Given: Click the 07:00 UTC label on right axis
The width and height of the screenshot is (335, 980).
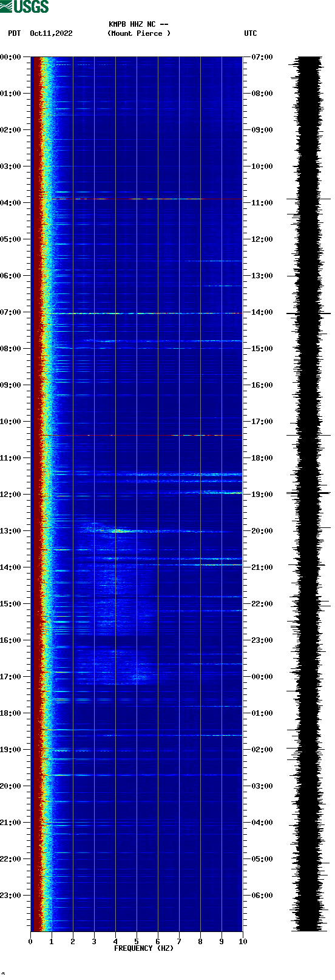Looking at the screenshot, I should pyautogui.click(x=262, y=57).
